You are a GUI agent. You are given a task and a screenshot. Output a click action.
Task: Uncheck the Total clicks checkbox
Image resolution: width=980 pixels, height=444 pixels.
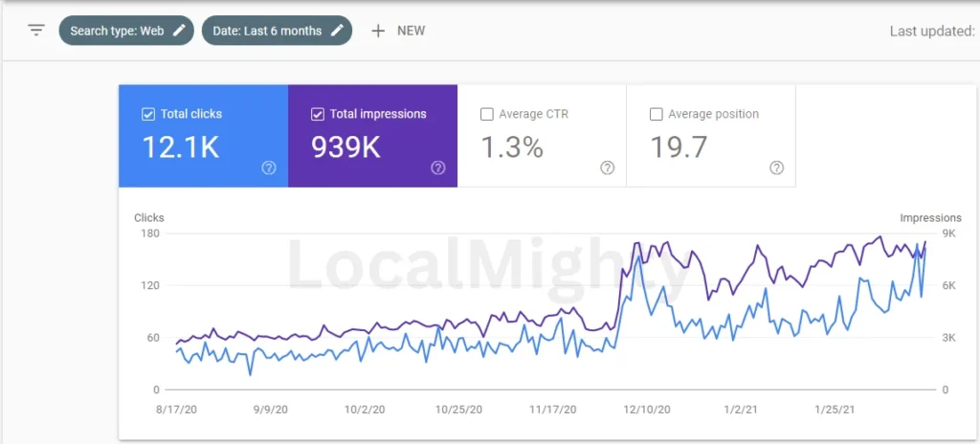click(x=148, y=114)
